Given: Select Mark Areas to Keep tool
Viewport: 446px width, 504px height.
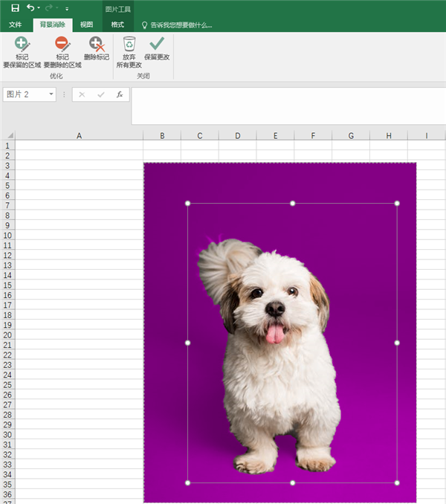Looking at the screenshot, I should 22,52.
